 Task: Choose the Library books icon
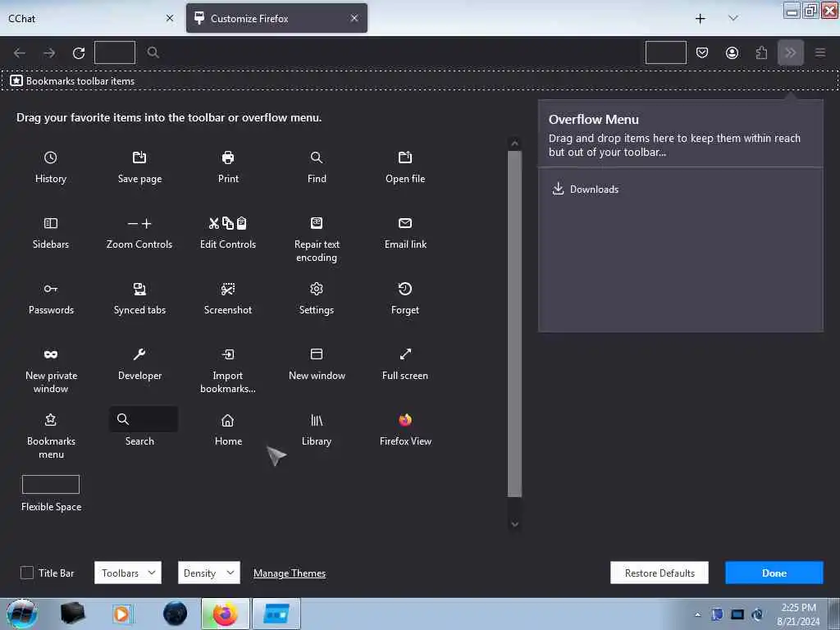(x=317, y=420)
